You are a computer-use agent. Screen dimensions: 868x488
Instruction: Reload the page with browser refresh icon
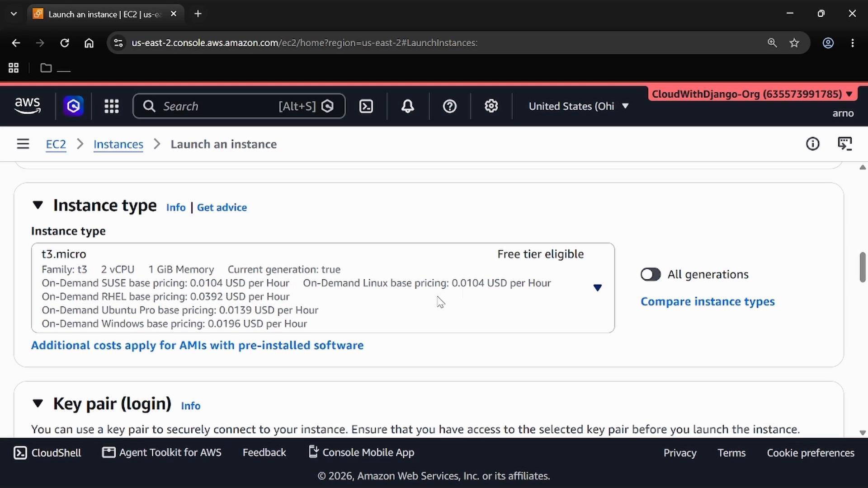pos(65,43)
